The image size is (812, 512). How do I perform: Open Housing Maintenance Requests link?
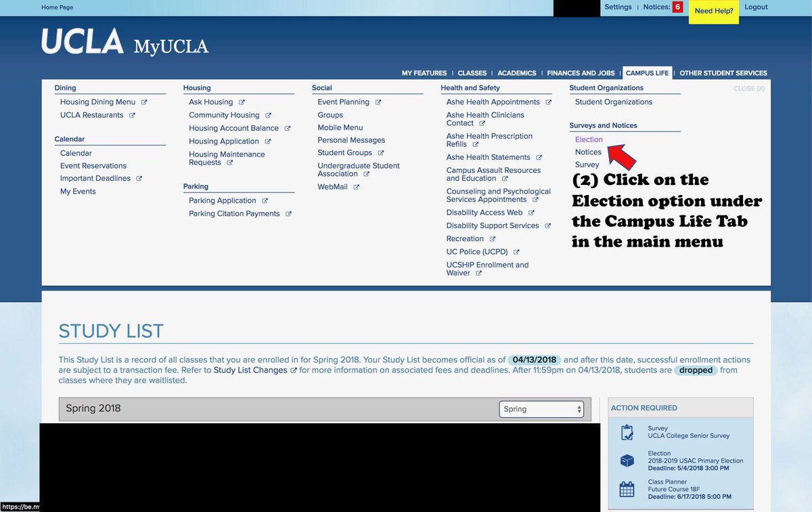click(227, 158)
